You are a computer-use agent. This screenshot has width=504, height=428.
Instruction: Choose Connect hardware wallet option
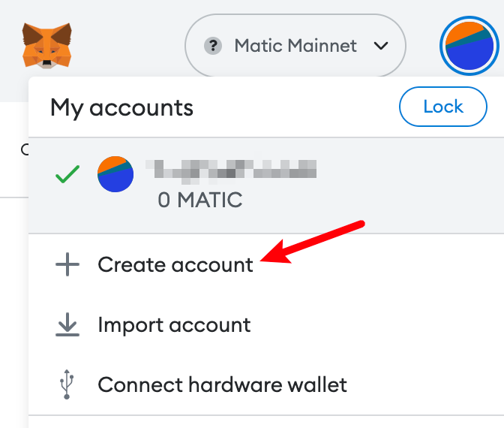click(266, 384)
